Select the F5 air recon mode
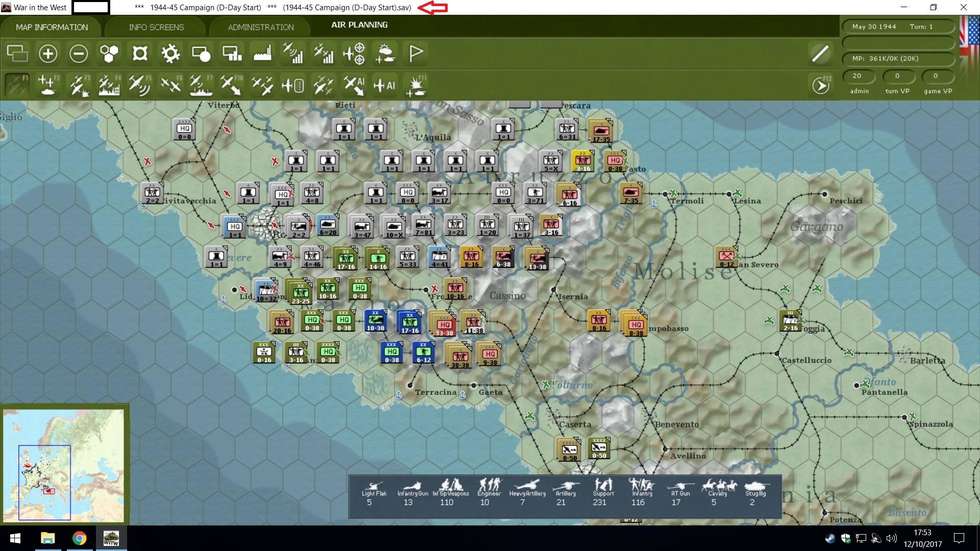This screenshot has height=551, width=980. pyautogui.click(x=140, y=85)
